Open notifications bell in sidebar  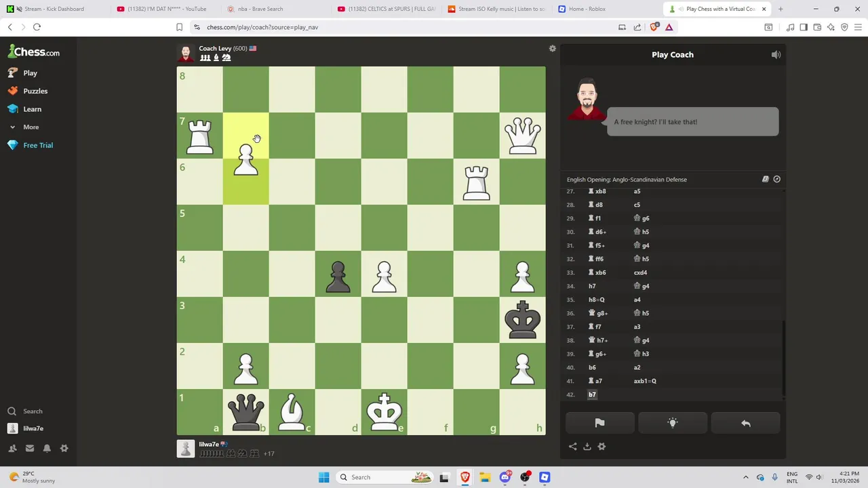47,448
